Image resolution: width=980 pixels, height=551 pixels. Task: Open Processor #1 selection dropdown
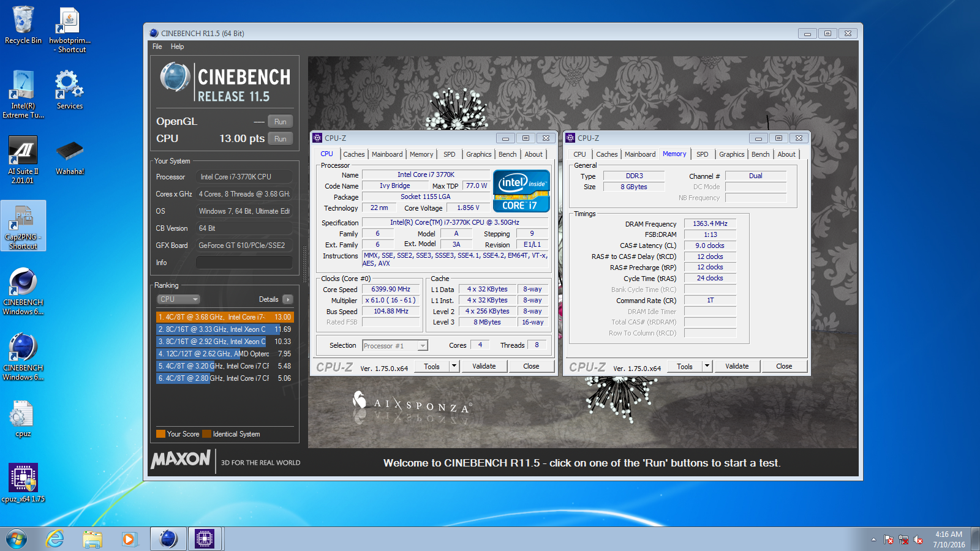[395, 346]
